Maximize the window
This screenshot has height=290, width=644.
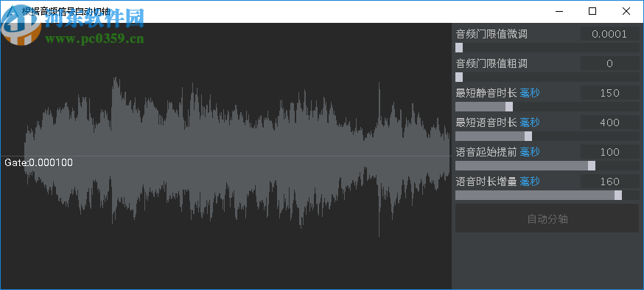592,12
